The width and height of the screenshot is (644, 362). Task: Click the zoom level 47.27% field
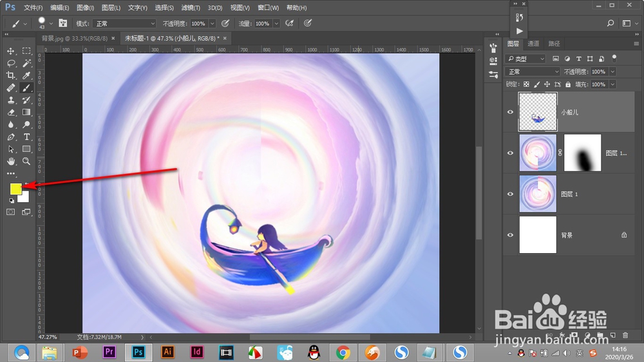click(48, 337)
